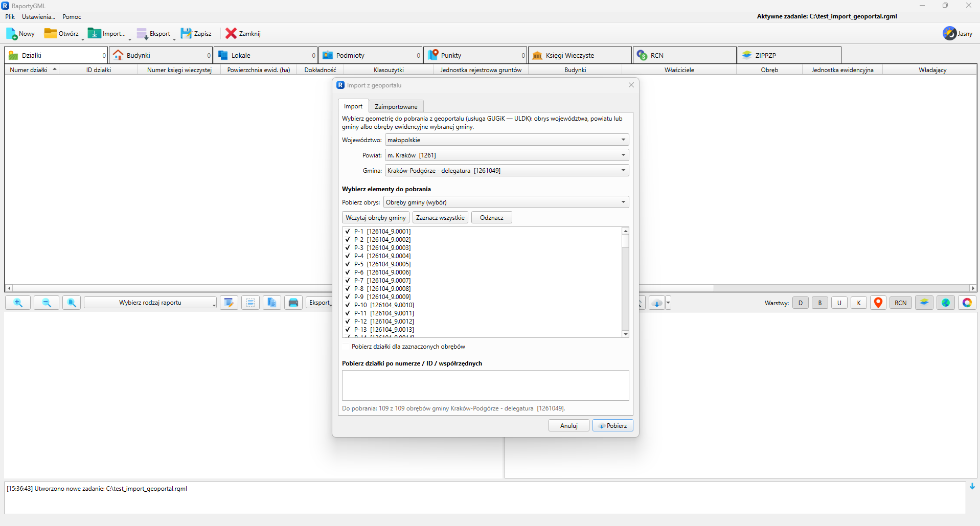980x526 pixels.
Task: Click the zoom out magnifier icon
Action: [x=47, y=303]
